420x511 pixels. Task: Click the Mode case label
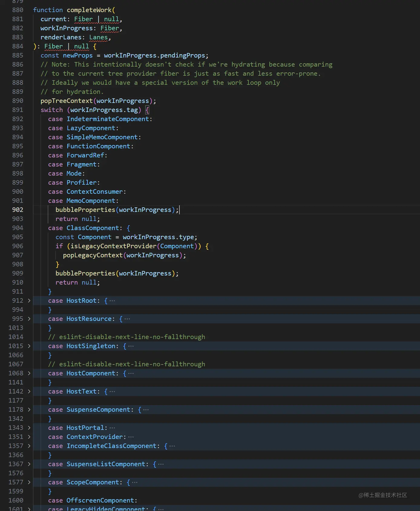point(74,173)
